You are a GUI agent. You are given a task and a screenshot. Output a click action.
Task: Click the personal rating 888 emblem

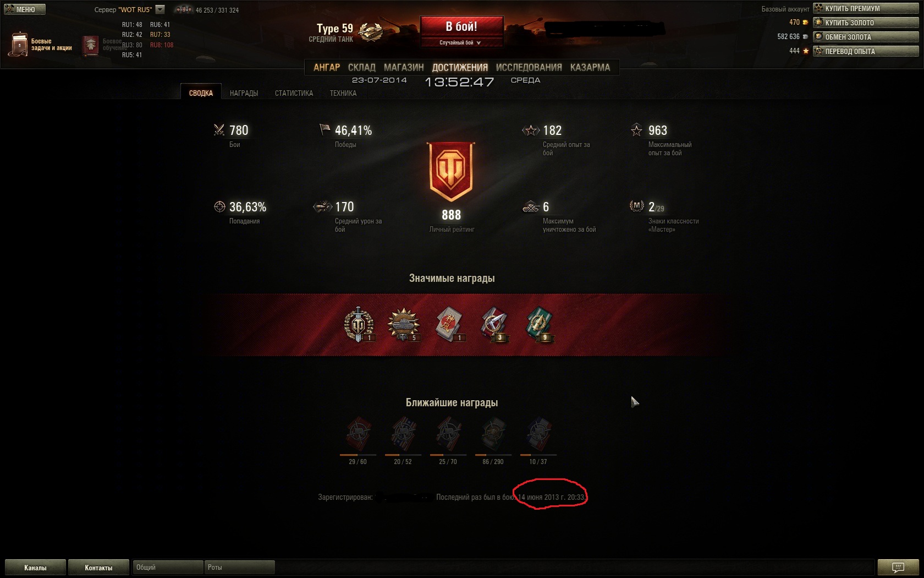pos(451,172)
